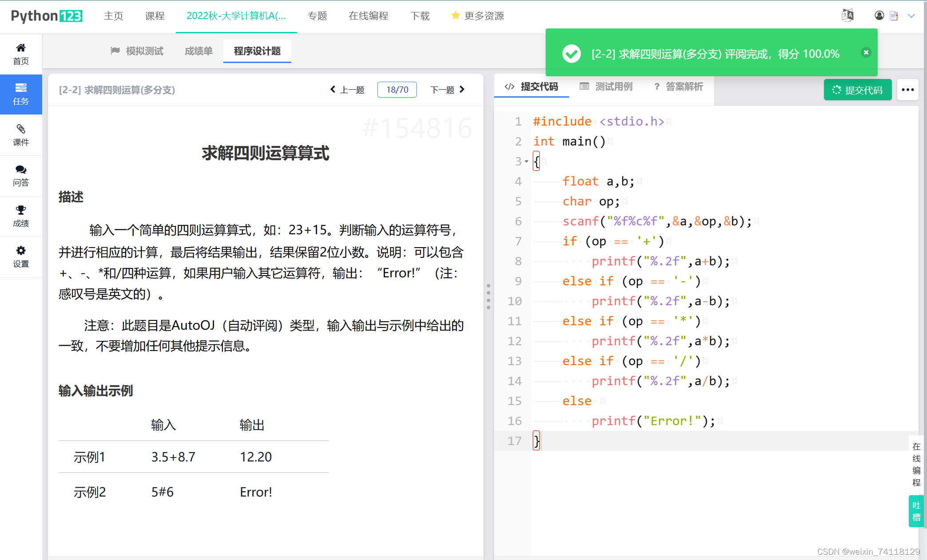Screen dimensions: 927x560
Task: Open the 首页 home icon in sidebar
Action: 21,53
